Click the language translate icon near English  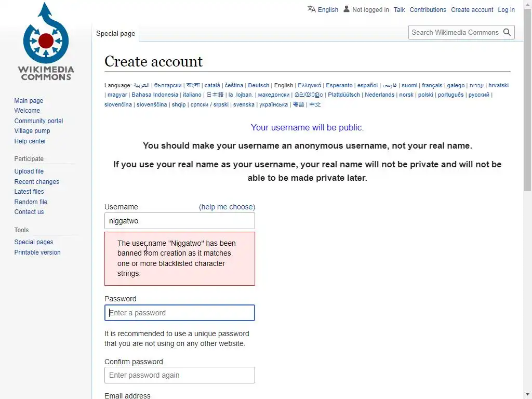[x=312, y=9]
